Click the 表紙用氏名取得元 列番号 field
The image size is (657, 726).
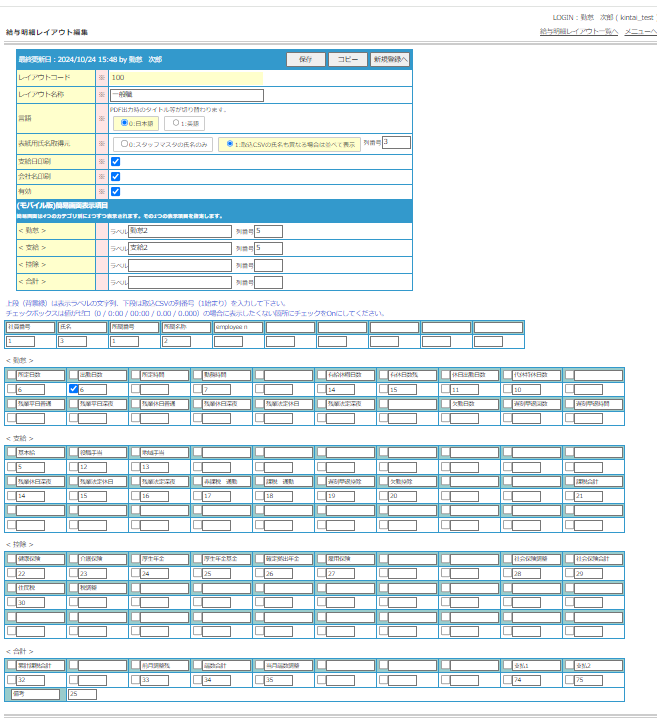click(396, 142)
